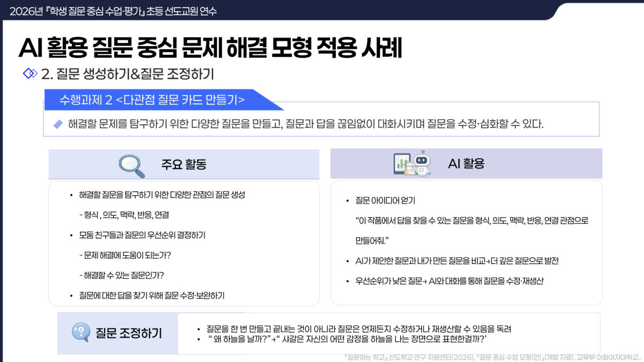
Task: Click the text 만들어줘.”
Action: click(x=372, y=241)
